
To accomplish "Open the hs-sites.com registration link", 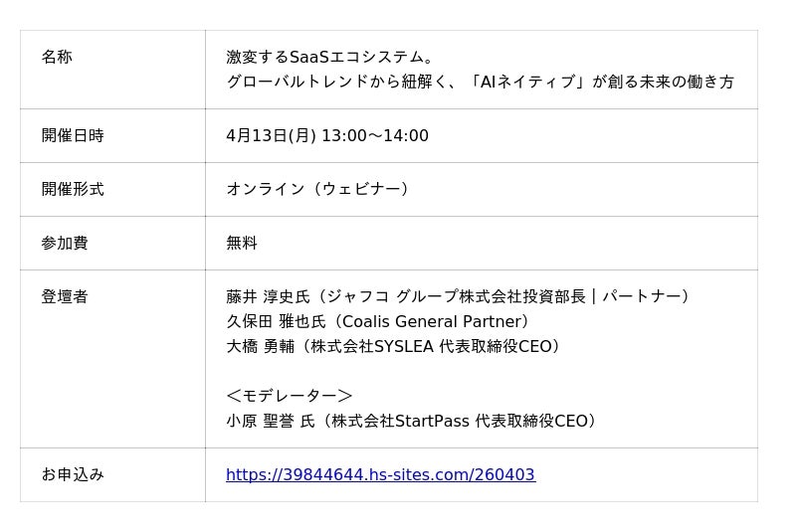I will click(380, 475).
